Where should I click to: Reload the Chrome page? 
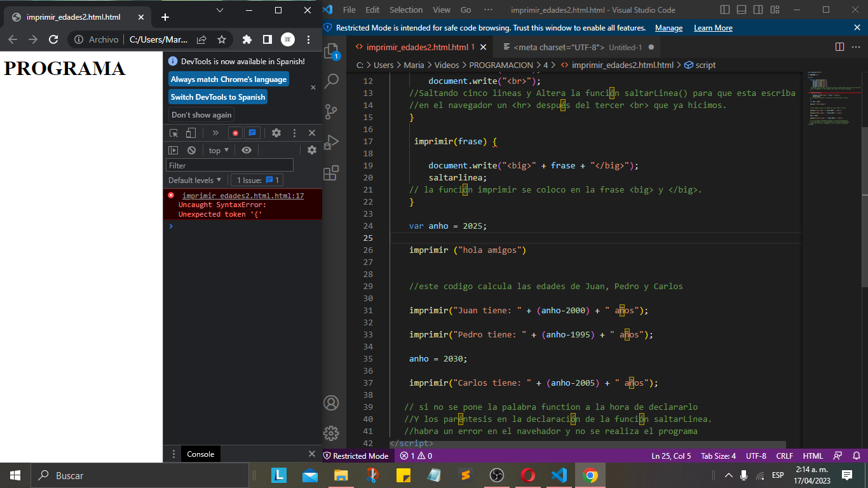click(53, 39)
